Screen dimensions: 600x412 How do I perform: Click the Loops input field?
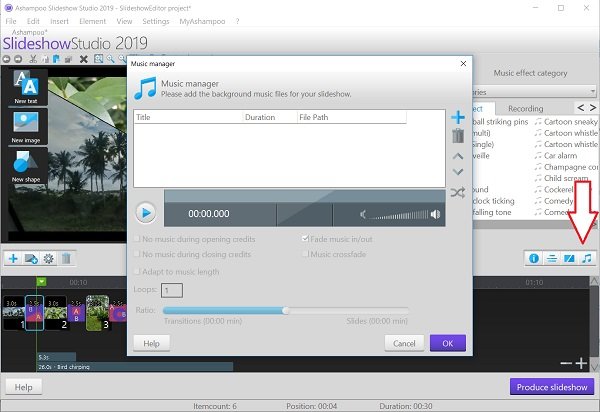(172, 290)
